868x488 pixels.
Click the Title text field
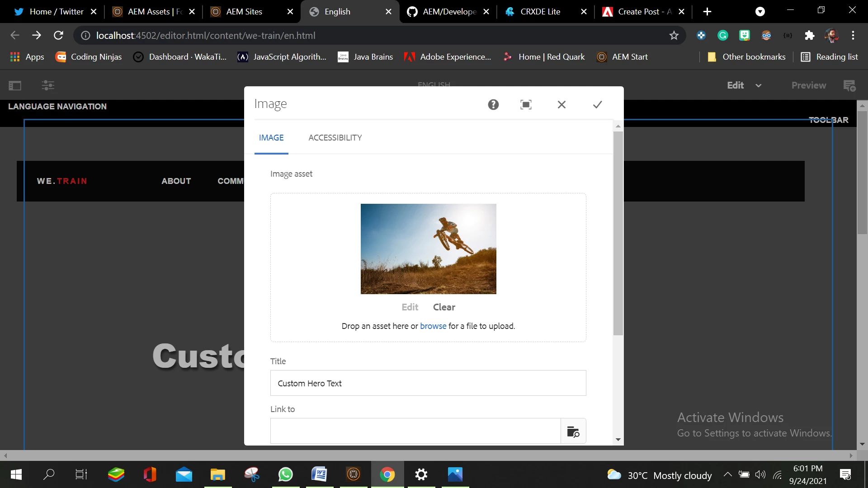pyautogui.click(x=428, y=383)
